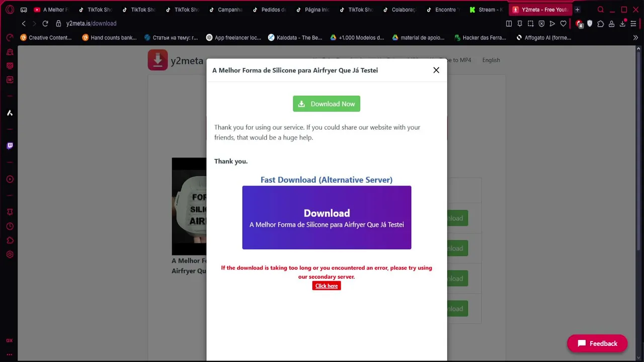View site security padlock info

click(58, 24)
